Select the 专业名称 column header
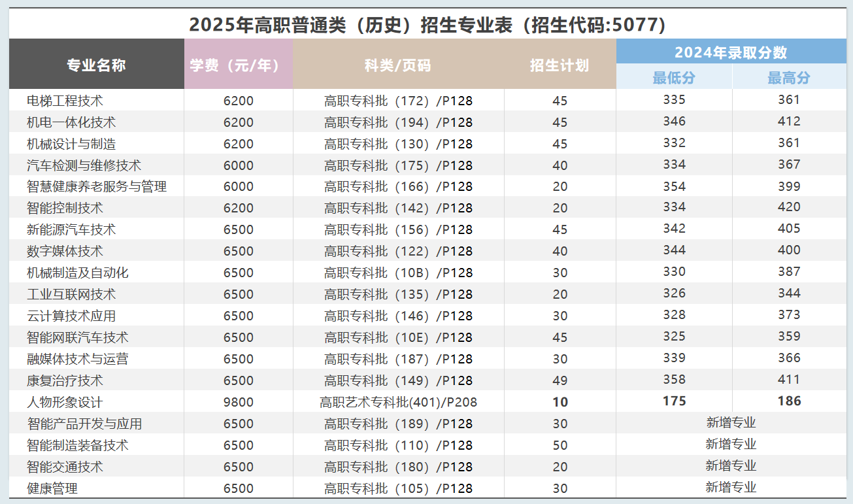 coord(96,65)
